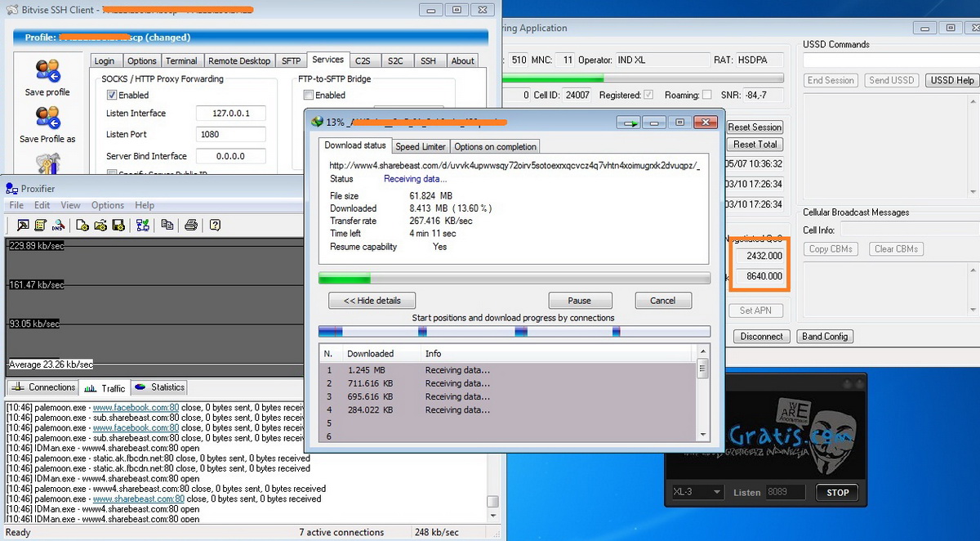The image size is (980, 541).
Task: Toggle FTP-to-SFTP Bridge Enabled checkbox
Action: click(308, 95)
